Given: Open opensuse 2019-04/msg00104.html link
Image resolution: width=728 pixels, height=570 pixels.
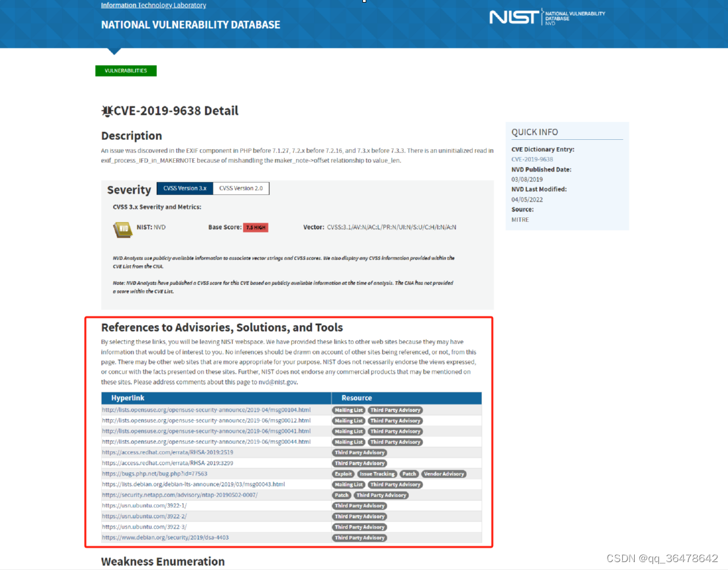Looking at the screenshot, I should (206, 410).
